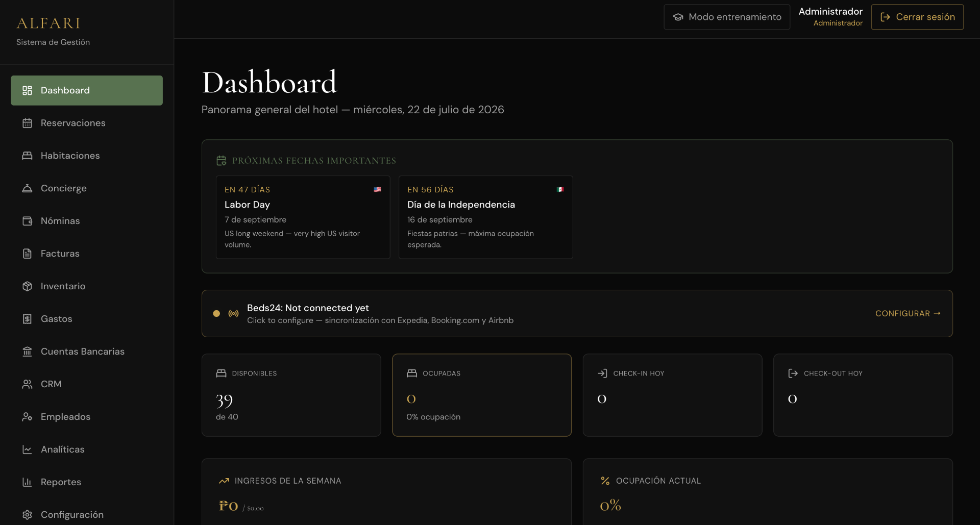Click the Beds24: Not connected yet banner title
Viewport: 980px width, 525px height.
click(x=308, y=308)
